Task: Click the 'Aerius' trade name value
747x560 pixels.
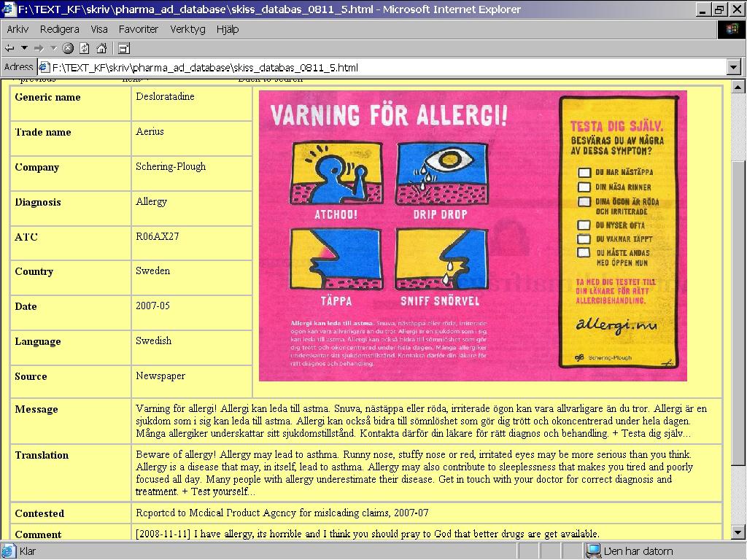Action: point(150,131)
